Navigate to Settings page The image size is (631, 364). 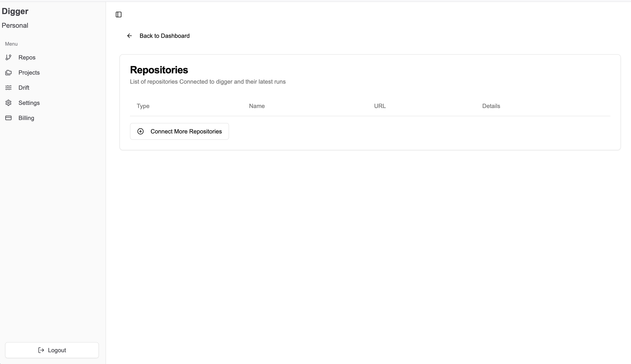click(x=29, y=103)
